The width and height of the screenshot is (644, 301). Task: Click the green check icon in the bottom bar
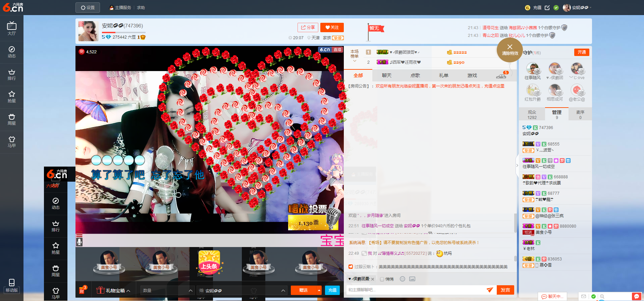(593, 296)
